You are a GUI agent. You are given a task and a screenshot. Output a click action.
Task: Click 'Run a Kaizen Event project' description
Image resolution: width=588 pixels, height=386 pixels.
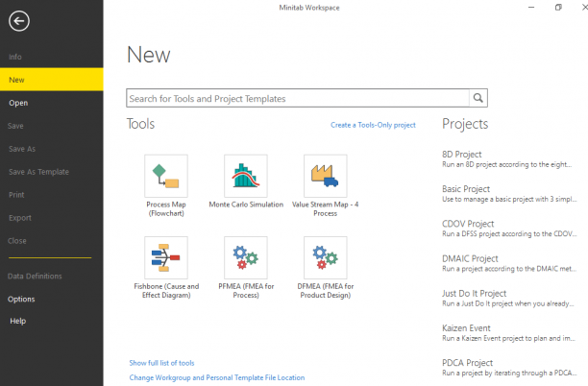(508, 338)
